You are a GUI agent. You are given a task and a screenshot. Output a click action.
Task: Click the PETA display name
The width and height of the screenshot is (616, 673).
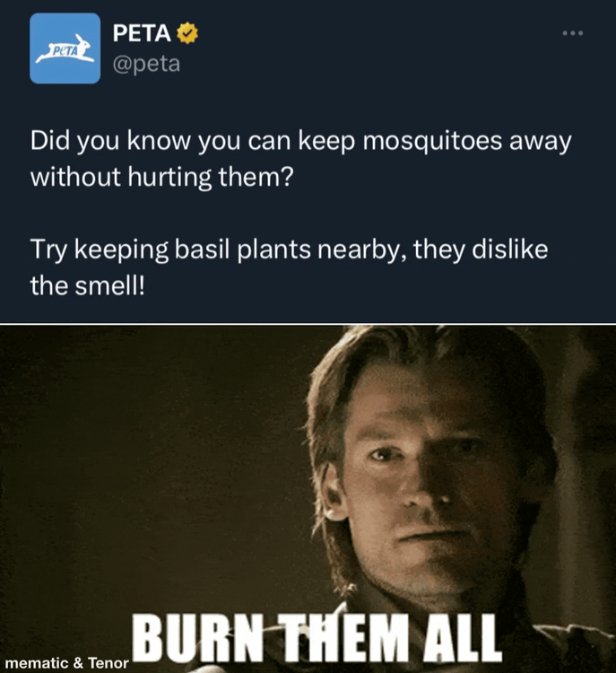142,33
